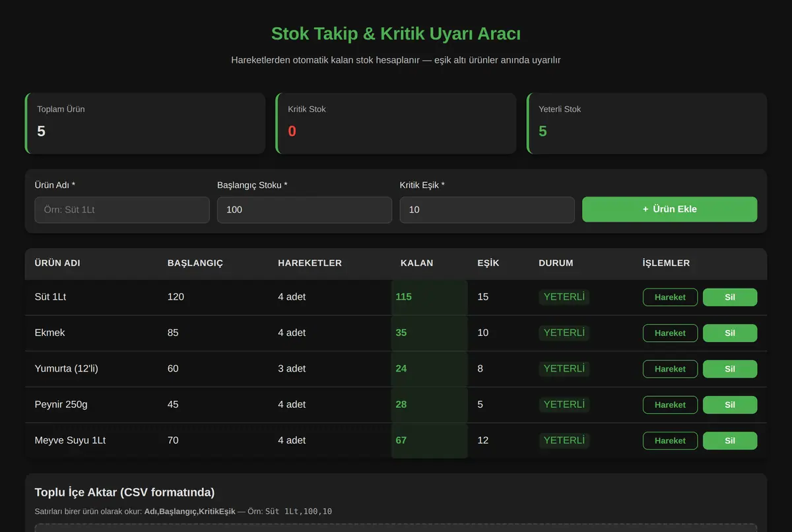Click the BAŞLANGIÇ column header

point(195,263)
